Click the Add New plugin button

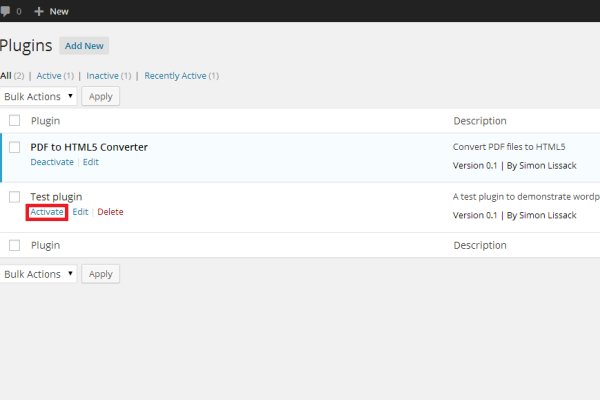tap(84, 46)
